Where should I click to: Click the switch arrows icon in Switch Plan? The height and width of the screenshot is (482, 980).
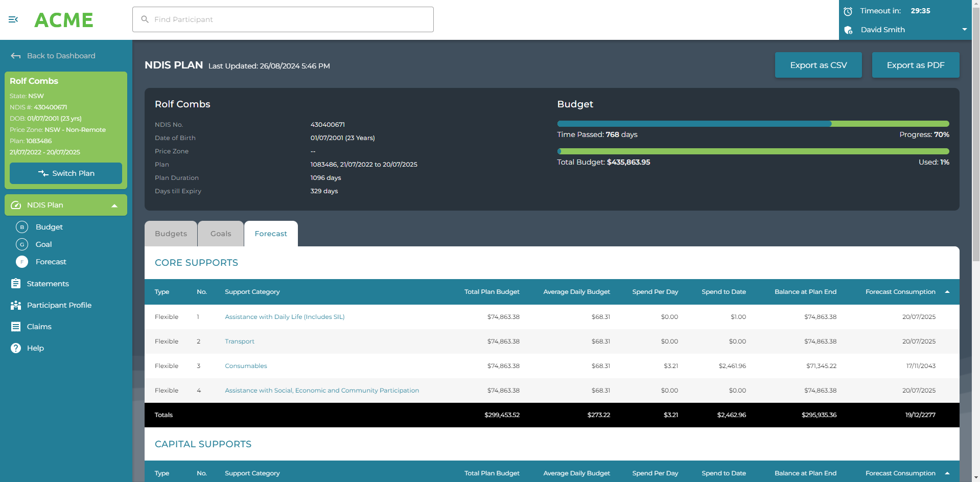43,173
